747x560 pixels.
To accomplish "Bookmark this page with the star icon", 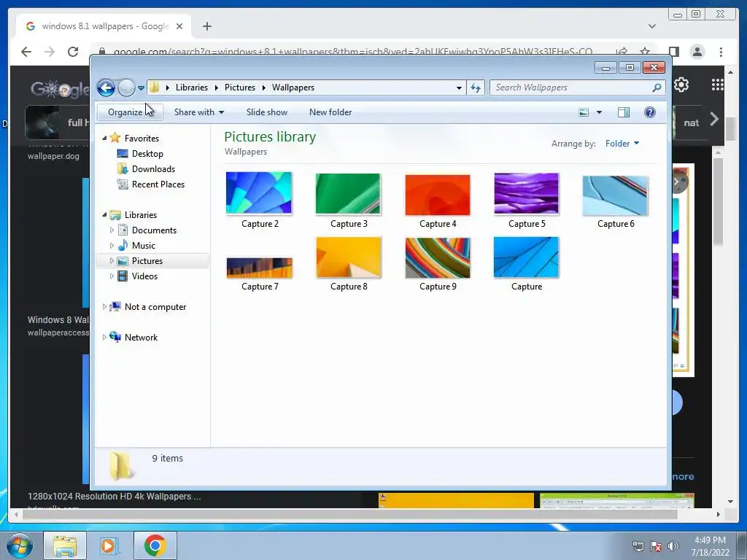I will tap(645, 52).
